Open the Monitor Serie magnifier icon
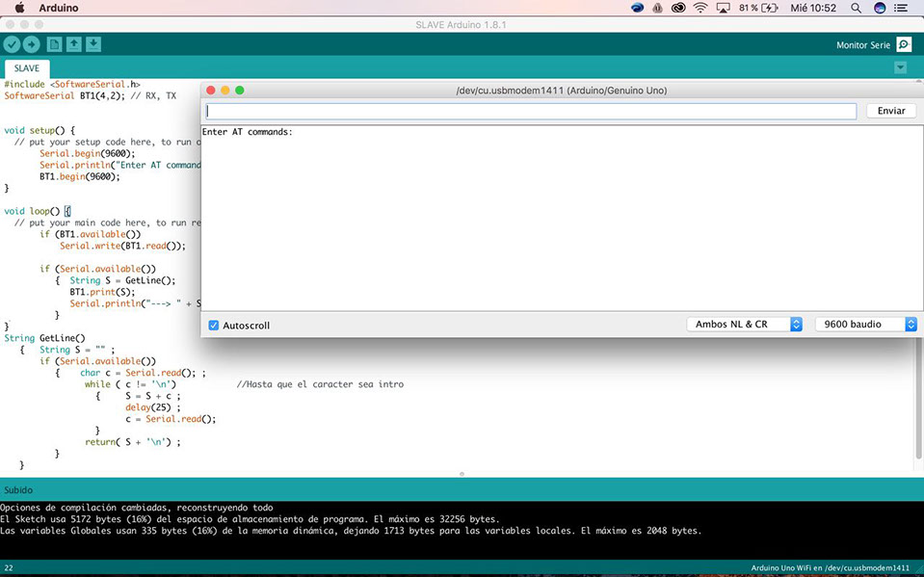 [904, 45]
